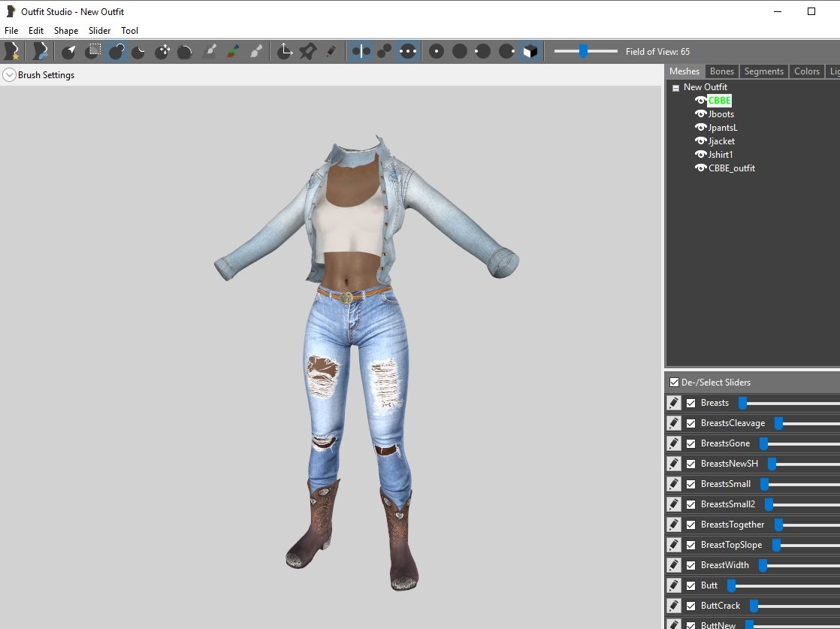Viewport: 840px width, 629px height.
Task: Click the Field of View slider handle
Action: tap(583, 51)
